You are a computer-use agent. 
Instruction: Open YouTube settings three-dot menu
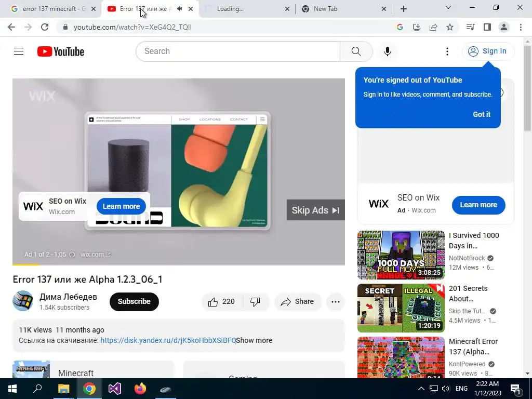pos(447,51)
